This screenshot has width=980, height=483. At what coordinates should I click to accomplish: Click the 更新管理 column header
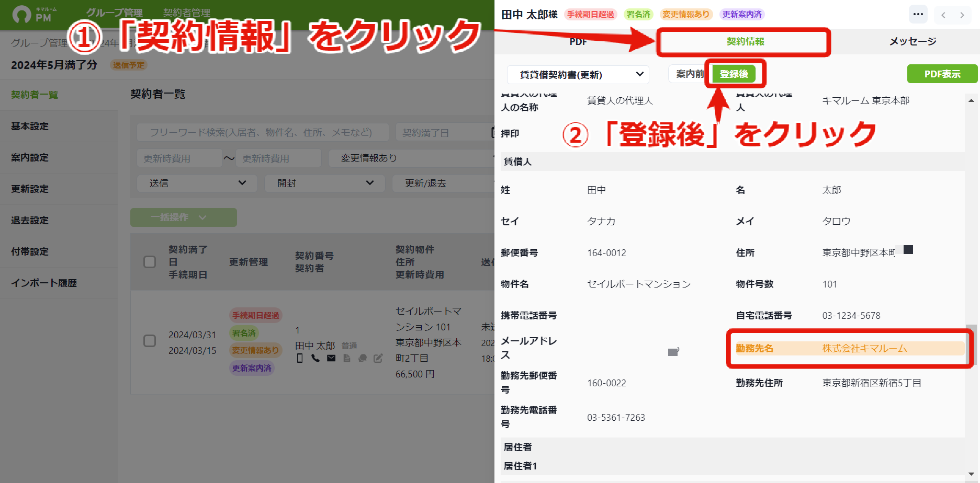tap(249, 262)
